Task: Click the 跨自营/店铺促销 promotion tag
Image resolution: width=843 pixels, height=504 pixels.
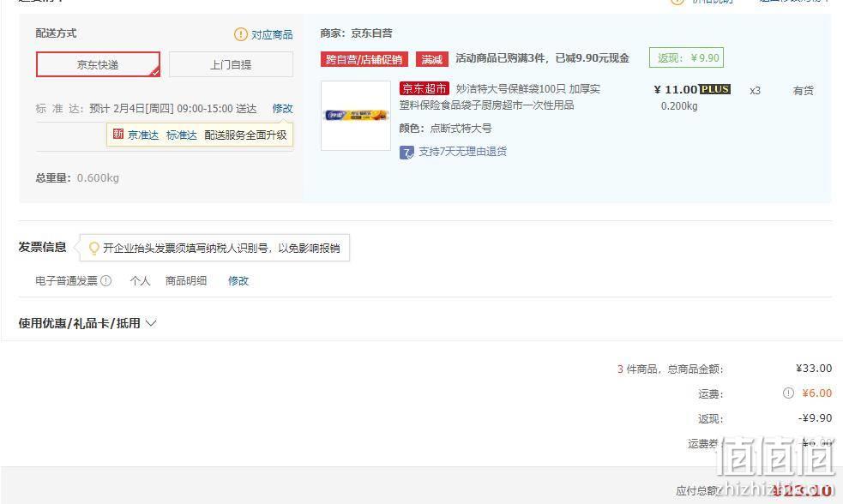Action: pyautogui.click(x=364, y=59)
